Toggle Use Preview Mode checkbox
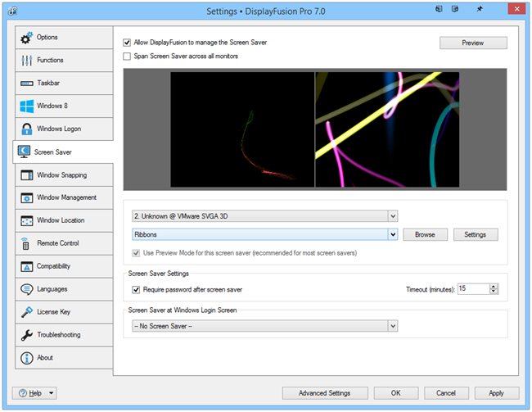Screen dimensions: 532x412 point(136,253)
